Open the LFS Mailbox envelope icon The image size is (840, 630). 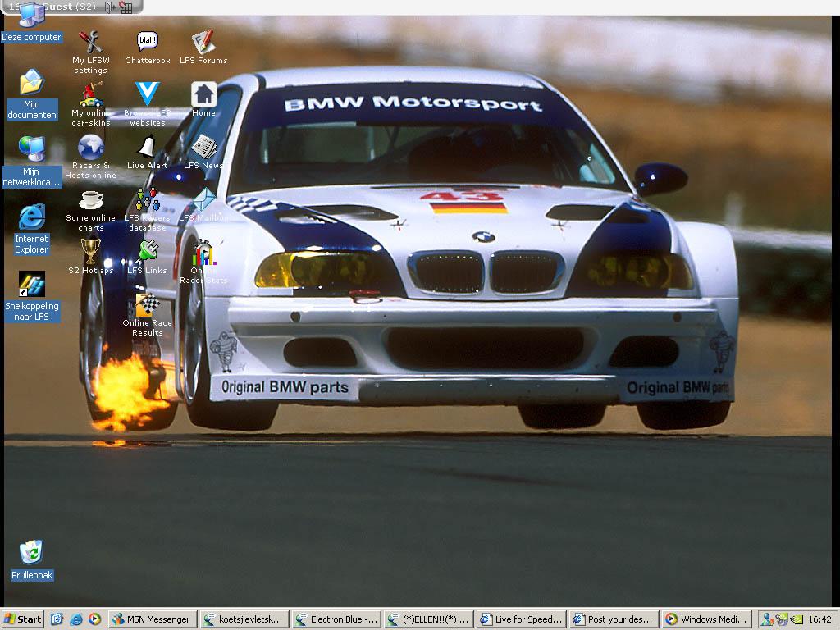pyautogui.click(x=204, y=199)
